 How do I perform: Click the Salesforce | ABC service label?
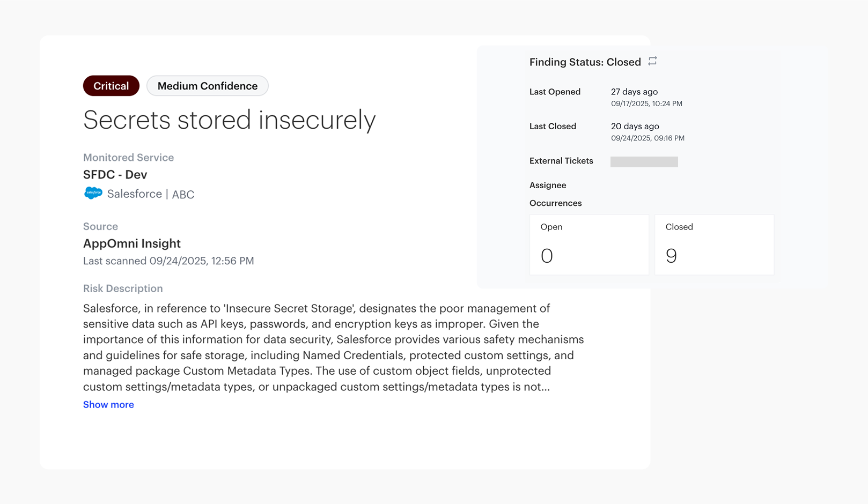pyautogui.click(x=151, y=194)
